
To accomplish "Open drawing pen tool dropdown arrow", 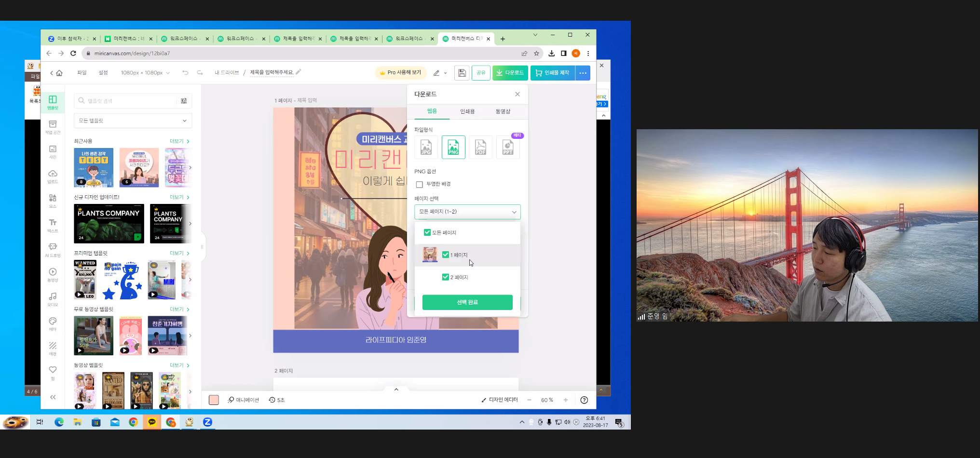I will click(445, 73).
